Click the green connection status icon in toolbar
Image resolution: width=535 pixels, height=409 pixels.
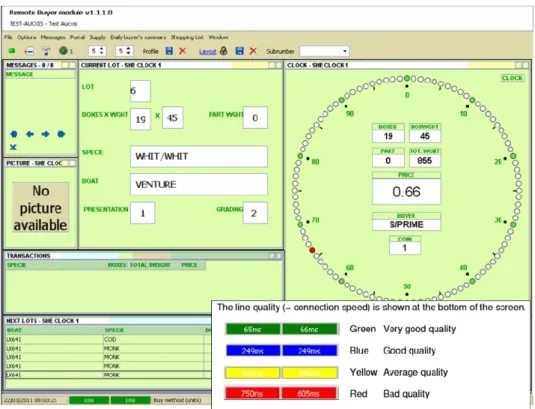12,51
